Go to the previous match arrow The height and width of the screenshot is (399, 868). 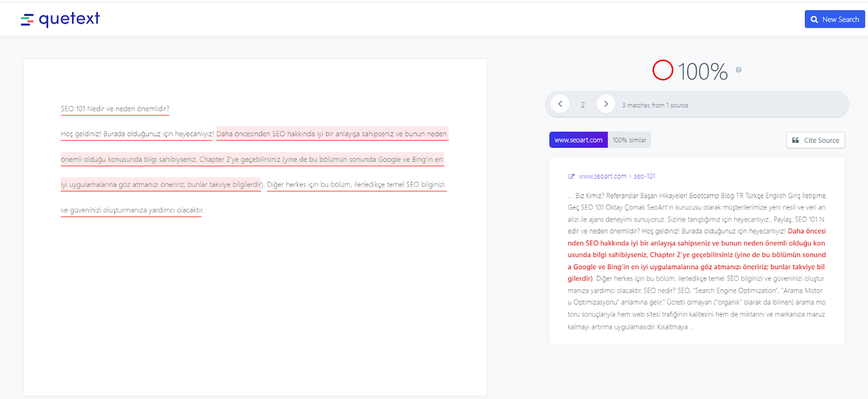point(560,104)
